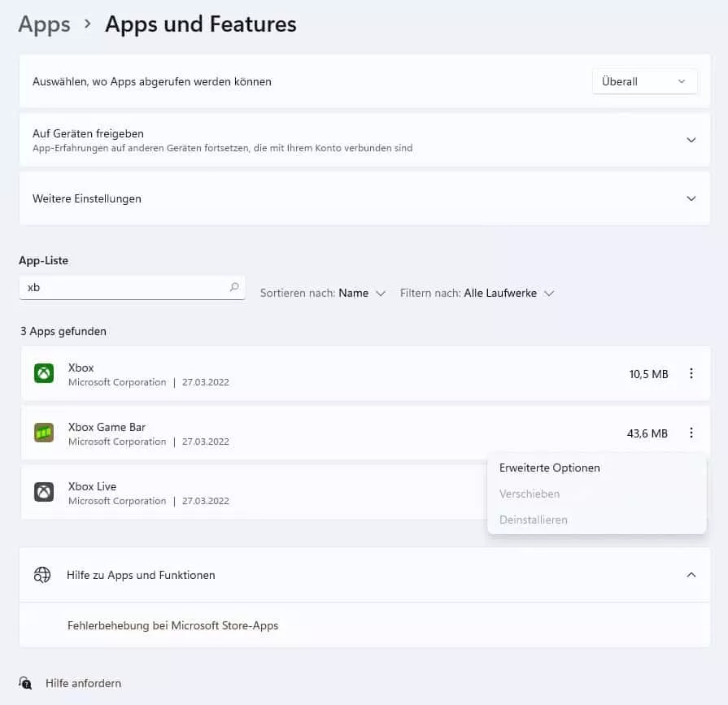The width and height of the screenshot is (728, 705).
Task: Click the App-Liste heading
Action: 44,260
